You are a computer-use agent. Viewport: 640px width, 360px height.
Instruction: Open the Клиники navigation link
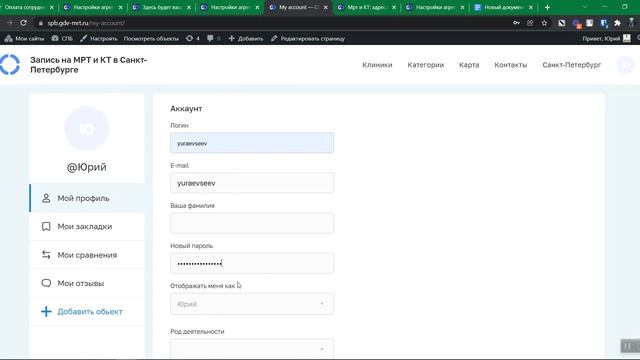(x=377, y=65)
